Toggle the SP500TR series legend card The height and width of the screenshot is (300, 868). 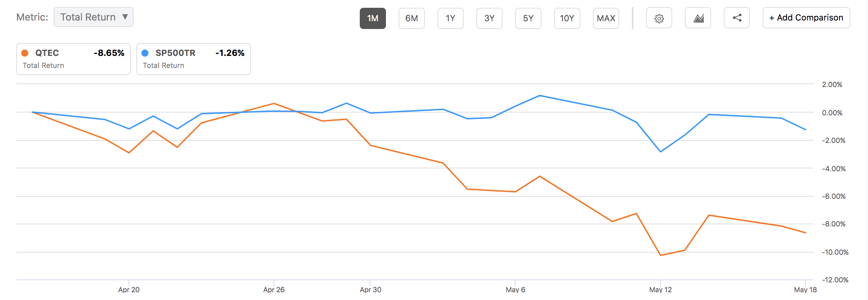tap(194, 59)
